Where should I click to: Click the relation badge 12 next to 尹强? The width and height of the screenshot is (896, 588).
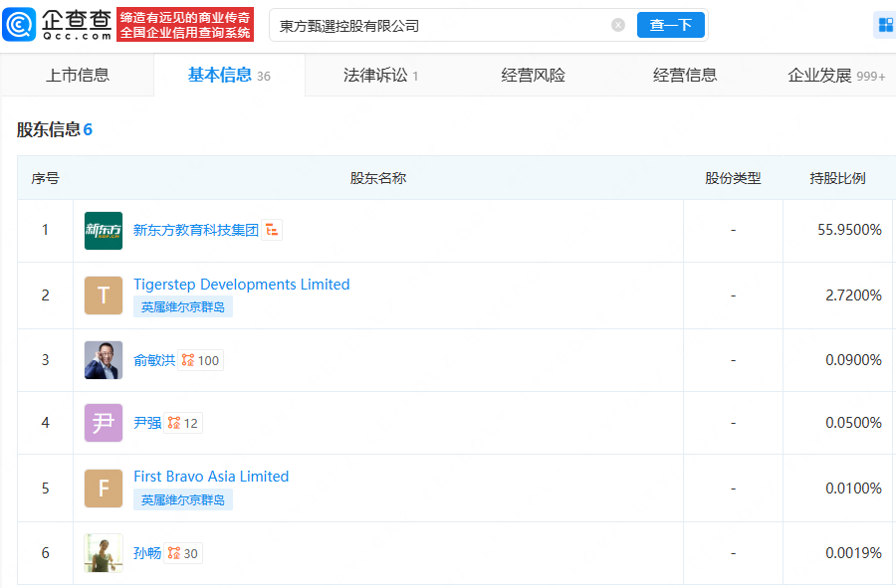(182, 423)
